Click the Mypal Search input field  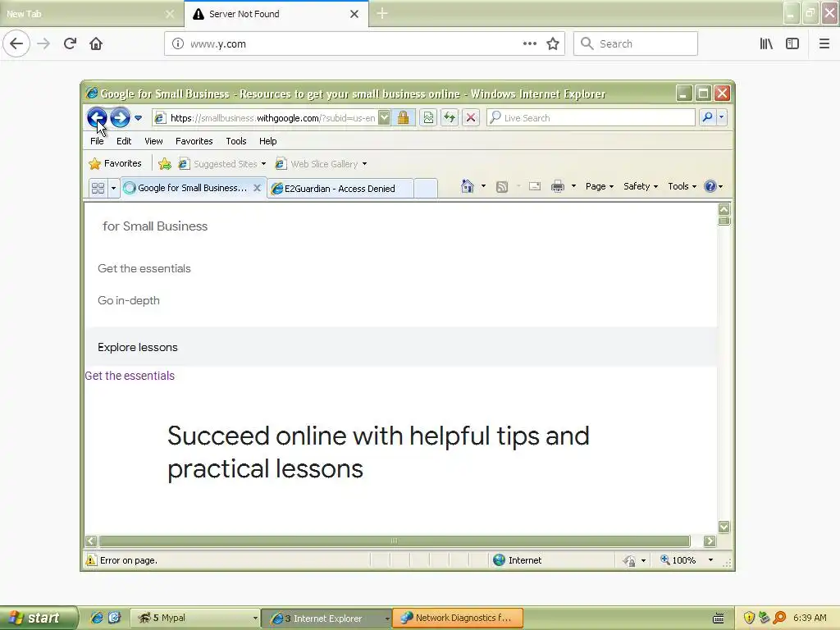[x=636, y=44]
